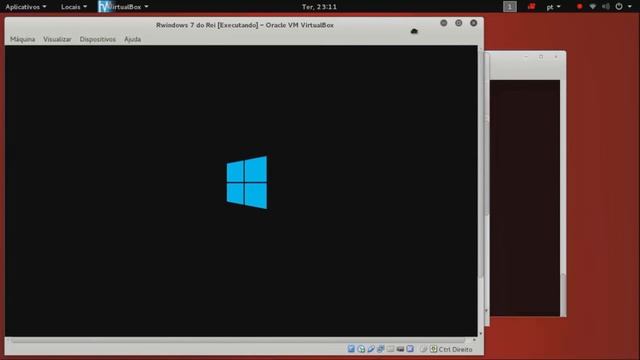Click the blue V virtualization features icon
The width and height of the screenshot is (640, 360).
pyautogui.click(x=410, y=349)
